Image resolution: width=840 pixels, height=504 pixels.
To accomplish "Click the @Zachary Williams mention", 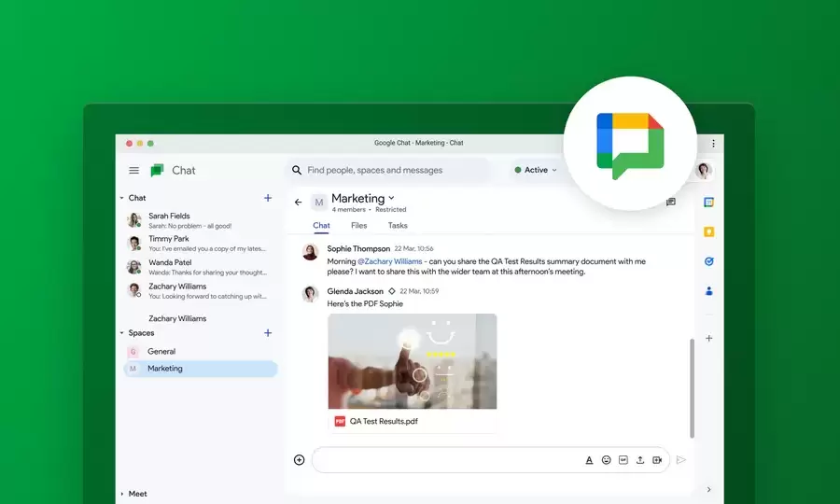I will [389, 261].
